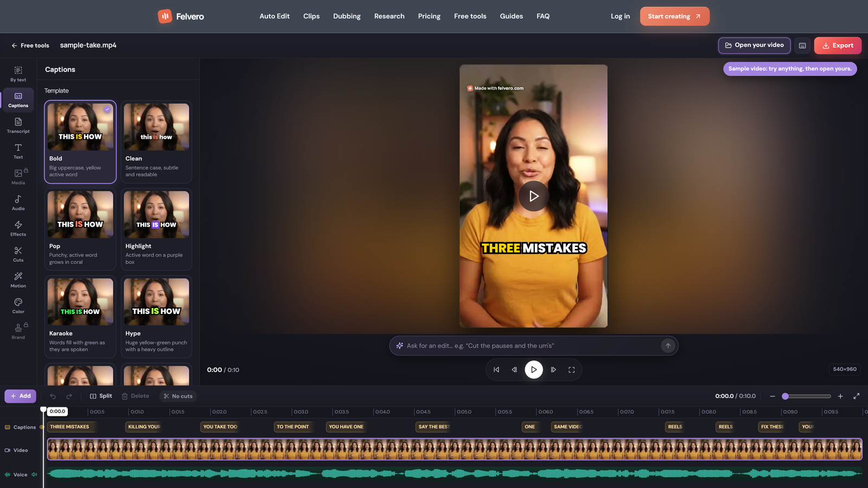
Task: Adjust the timeline zoom slider
Action: click(807, 396)
